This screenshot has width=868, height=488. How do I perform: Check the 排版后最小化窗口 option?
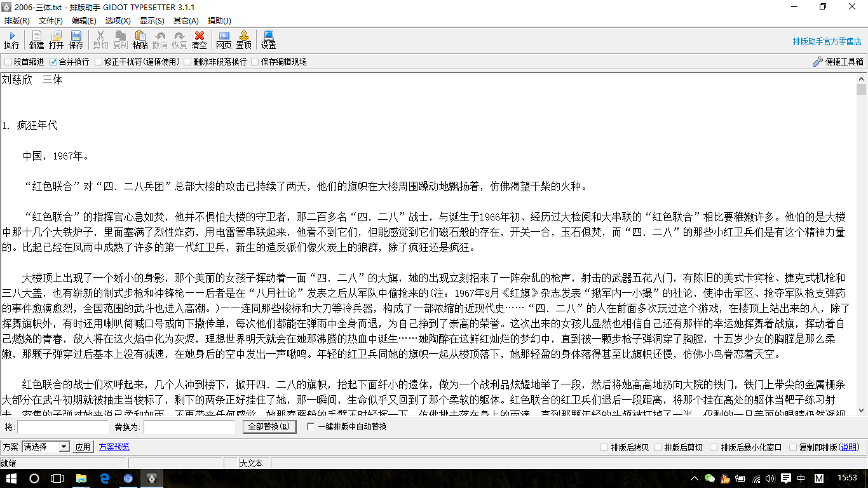(714, 447)
